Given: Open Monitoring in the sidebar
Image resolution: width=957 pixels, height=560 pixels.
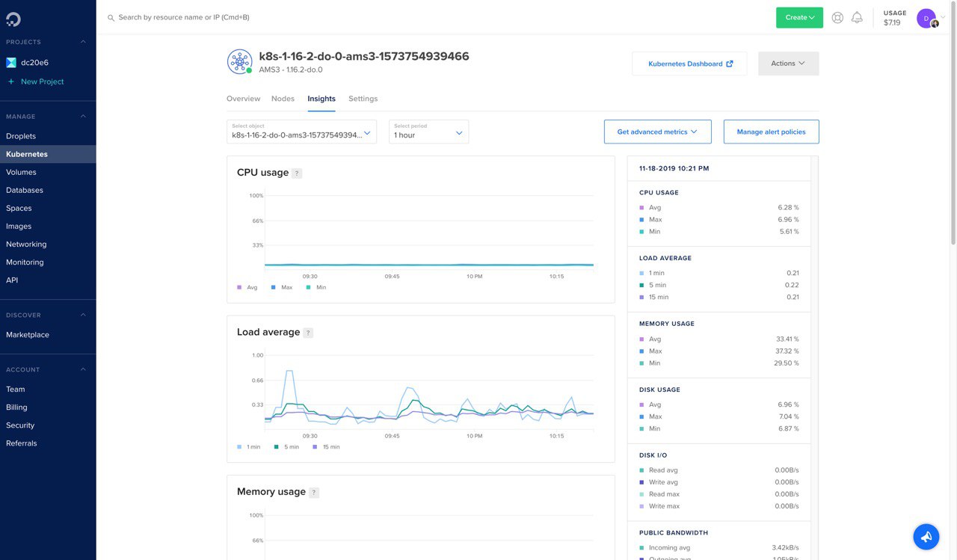Looking at the screenshot, I should (48, 262).
